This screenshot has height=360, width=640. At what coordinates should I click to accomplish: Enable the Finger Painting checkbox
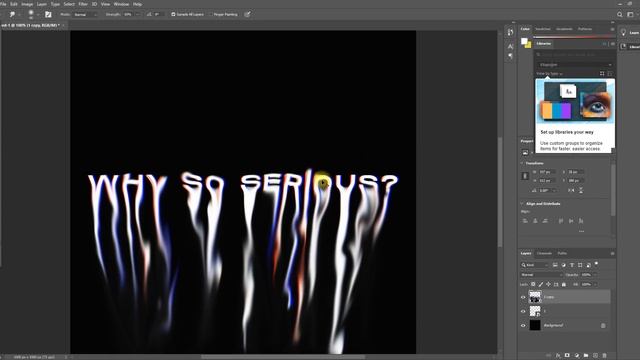point(211,14)
